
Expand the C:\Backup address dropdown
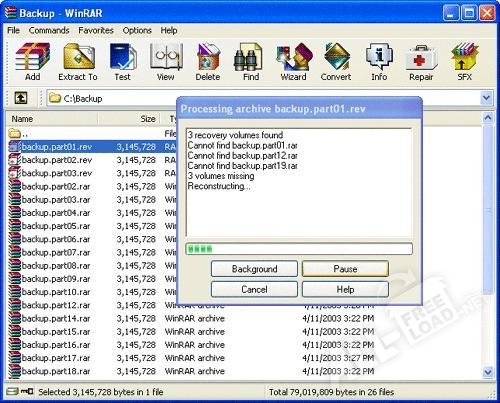tap(486, 98)
